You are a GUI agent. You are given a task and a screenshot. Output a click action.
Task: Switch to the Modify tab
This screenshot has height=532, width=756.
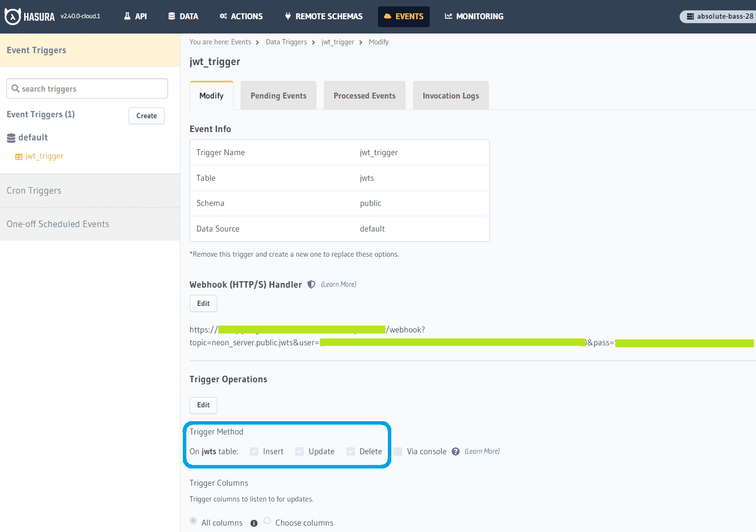(211, 96)
